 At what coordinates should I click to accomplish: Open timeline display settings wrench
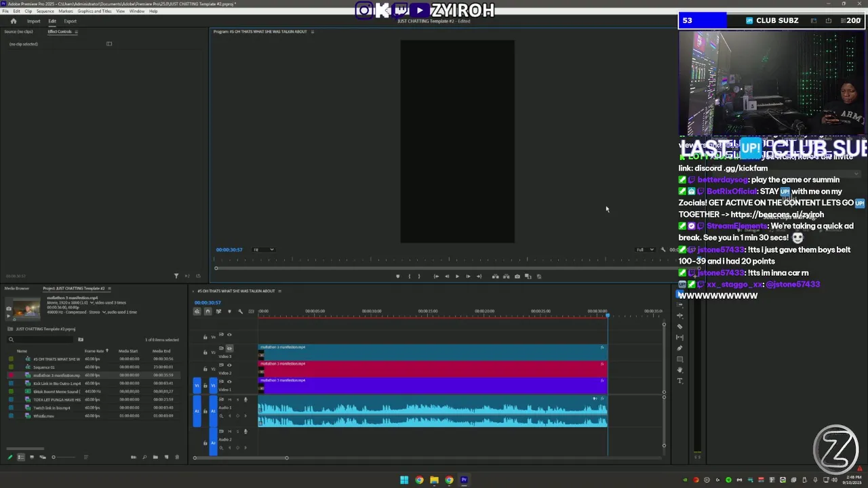(240, 311)
